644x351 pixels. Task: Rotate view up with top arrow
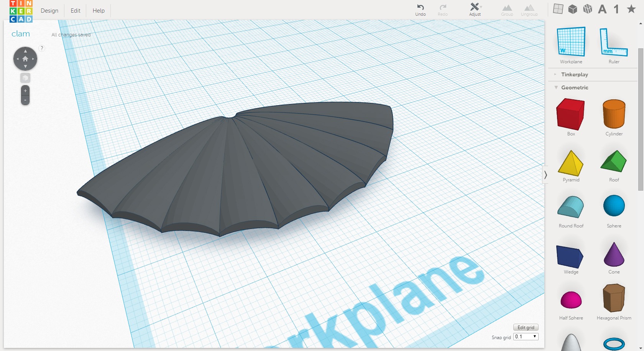tap(25, 51)
